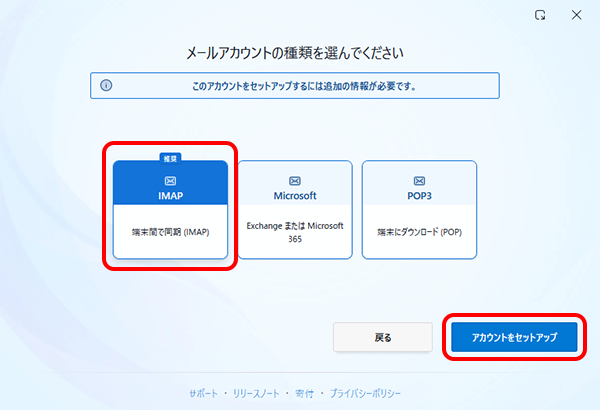
Task: Open the プライバシーポリシー link
Action: click(365, 393)
